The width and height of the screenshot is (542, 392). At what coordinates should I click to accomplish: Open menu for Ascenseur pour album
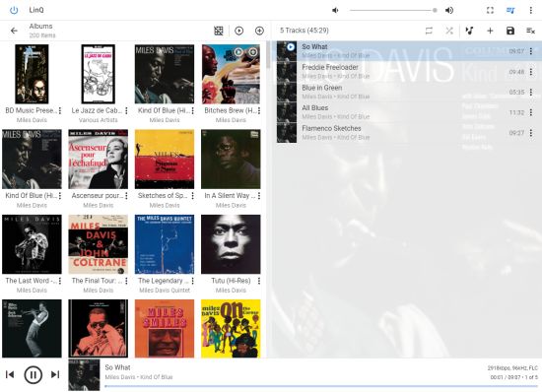click(x=126, y=196)
